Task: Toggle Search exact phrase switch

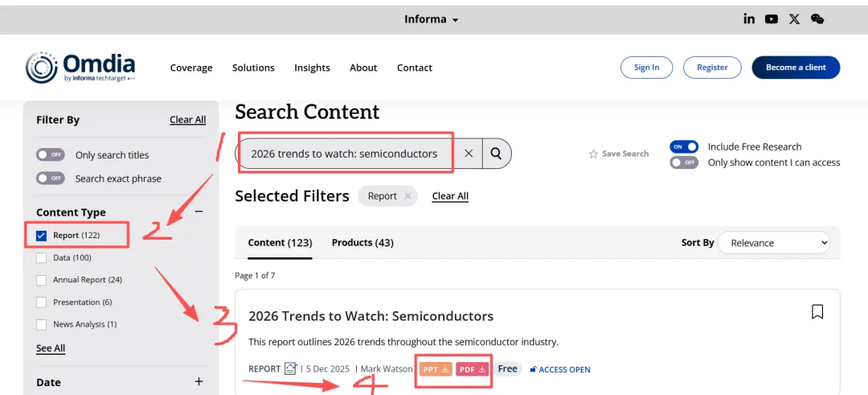Action: click(51, 178)
